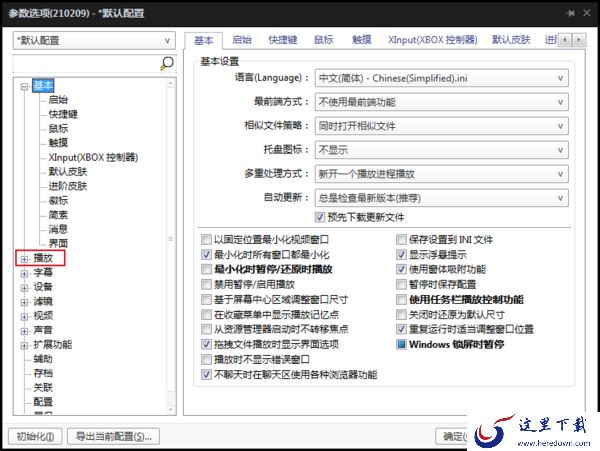
Task: Click the tree scrollbar up arrow
Action: [x=171, y=83]
